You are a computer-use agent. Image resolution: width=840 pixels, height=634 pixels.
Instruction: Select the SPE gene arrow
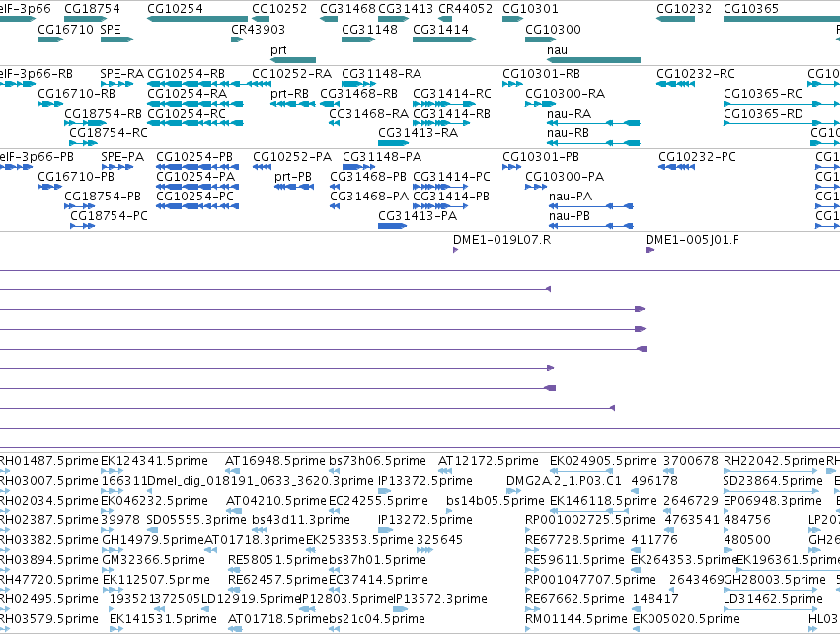coord(116,40)
